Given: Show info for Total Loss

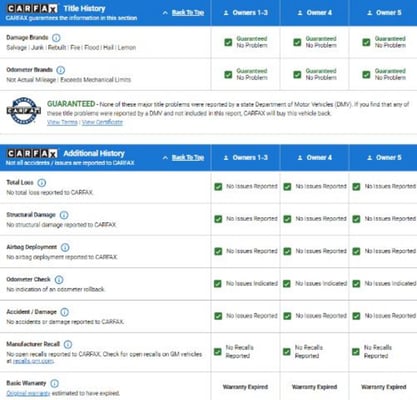Looking at the screenshot, I should click(x=42, y=183).
